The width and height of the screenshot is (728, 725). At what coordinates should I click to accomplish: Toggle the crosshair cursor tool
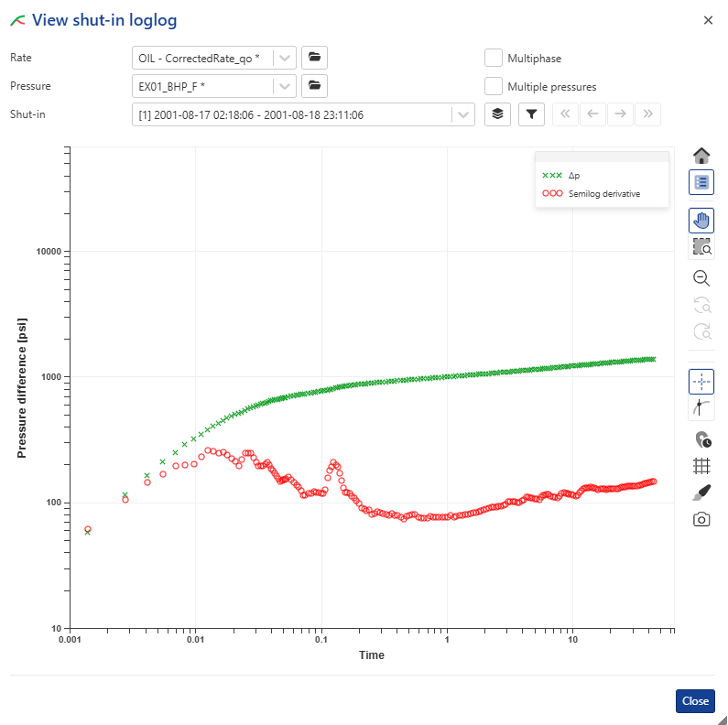tap(701, 381)
